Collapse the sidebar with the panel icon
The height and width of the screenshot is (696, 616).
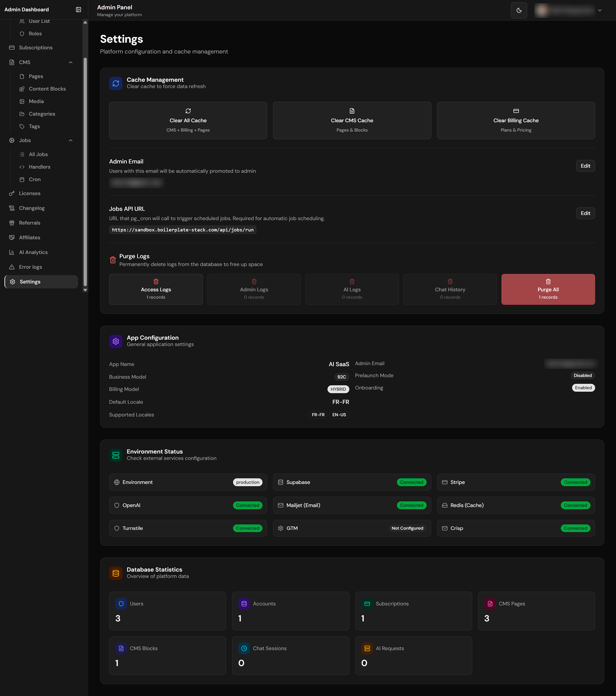[78, 10]
